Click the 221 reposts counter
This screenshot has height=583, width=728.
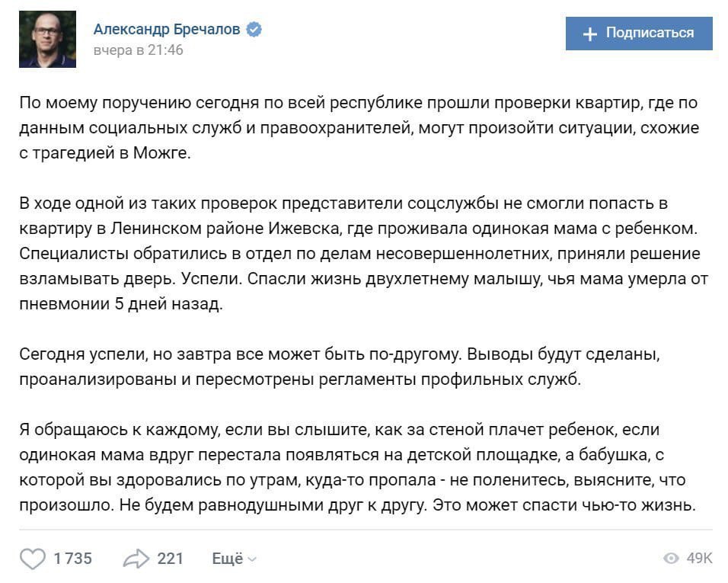[x=171, y=559]
